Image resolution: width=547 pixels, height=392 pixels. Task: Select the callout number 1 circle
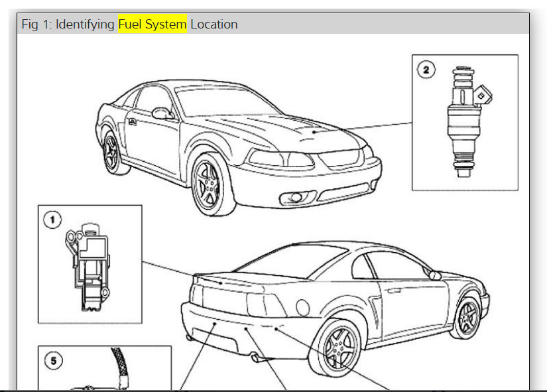(52, 220)
